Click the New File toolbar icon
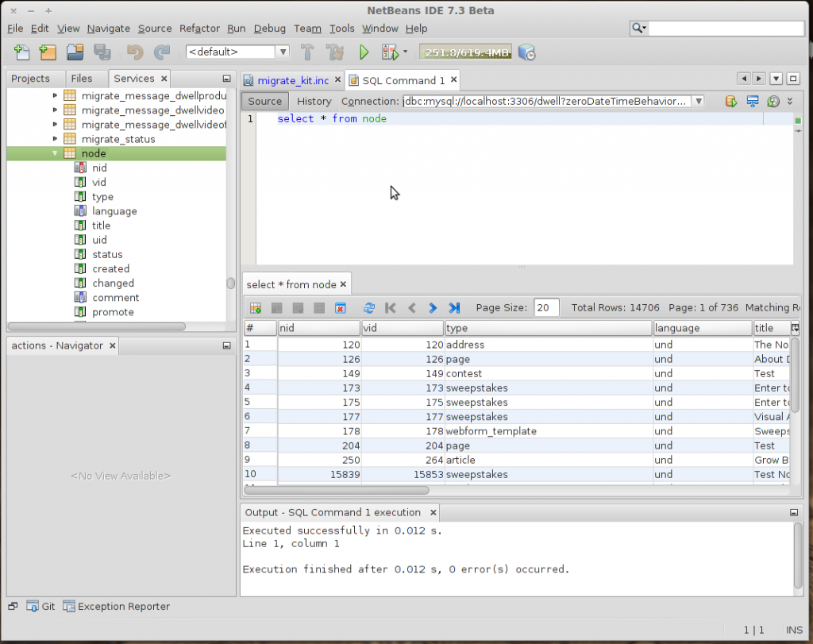813x644 pixels. pyautogui.click(x=21, y=52)
